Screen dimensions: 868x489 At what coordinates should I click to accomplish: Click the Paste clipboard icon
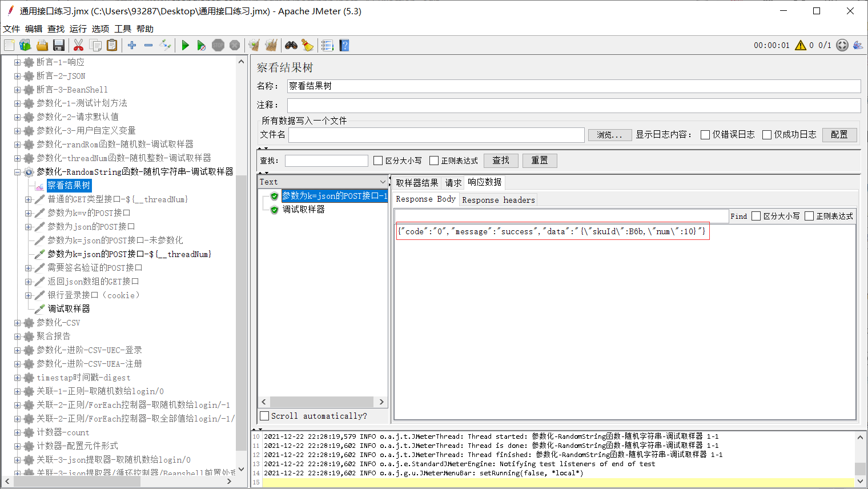112,45
